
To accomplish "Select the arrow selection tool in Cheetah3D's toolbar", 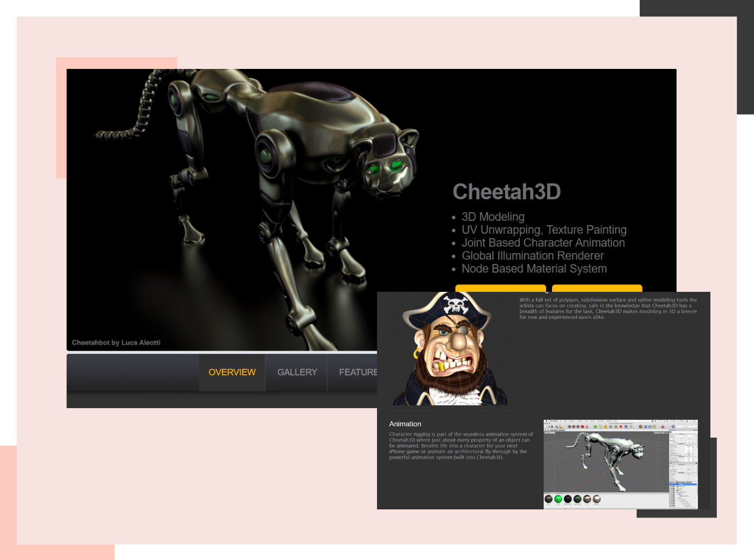I will (x=552, y=426).
